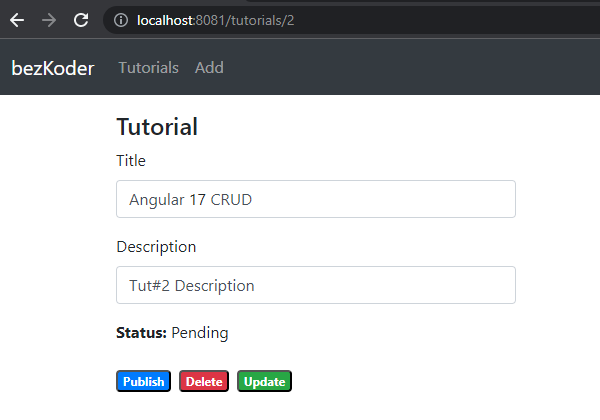This screenshot has width=600, height=420.
Task: Click the '/tutorials/2' path in the URL
Action: (x=260, y=20)
